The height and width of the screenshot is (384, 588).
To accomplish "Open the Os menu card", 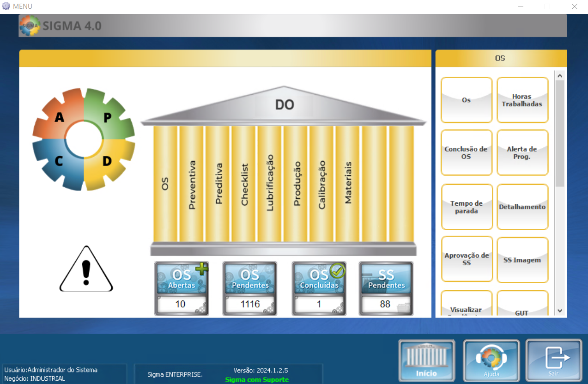I will (467, 100).
